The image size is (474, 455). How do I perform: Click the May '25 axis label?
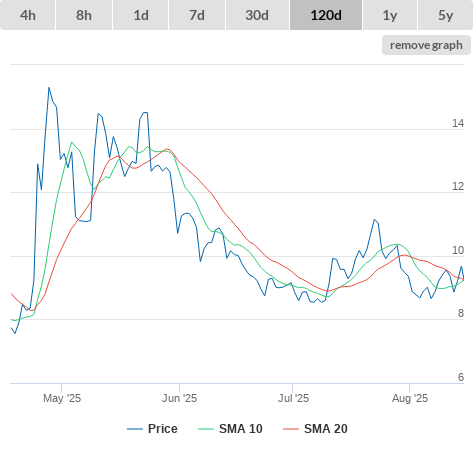pyautogui.click(x=62, y=398)
